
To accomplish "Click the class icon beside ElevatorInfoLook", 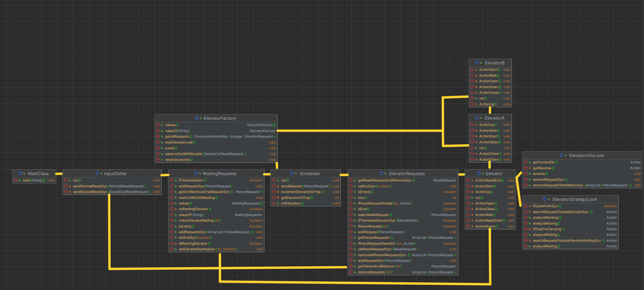I will 561,155.
